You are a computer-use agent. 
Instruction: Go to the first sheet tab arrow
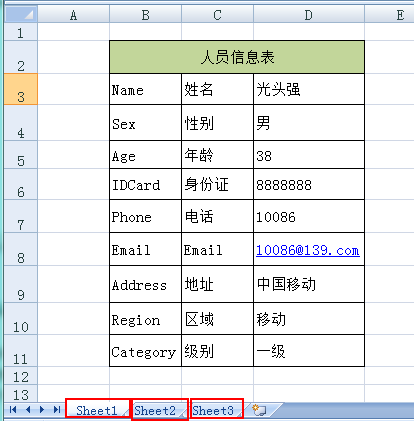tap(13, 410)
